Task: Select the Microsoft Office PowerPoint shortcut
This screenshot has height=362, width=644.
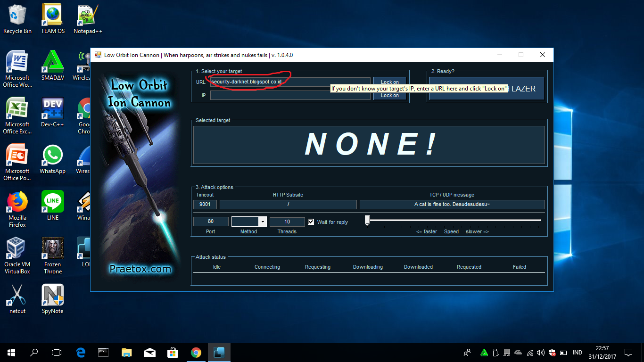Action: 17,162
